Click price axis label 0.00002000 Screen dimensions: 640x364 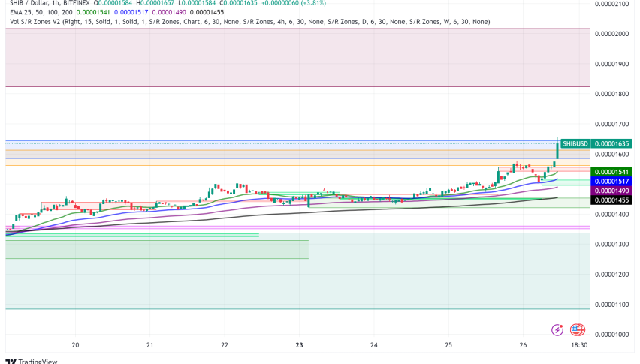click(611, 34)
